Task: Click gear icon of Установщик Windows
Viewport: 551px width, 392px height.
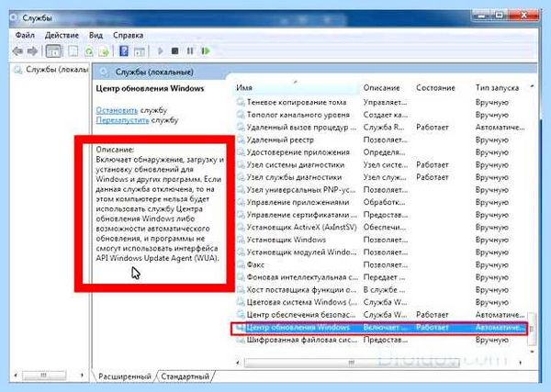Action: pos(241,240)
